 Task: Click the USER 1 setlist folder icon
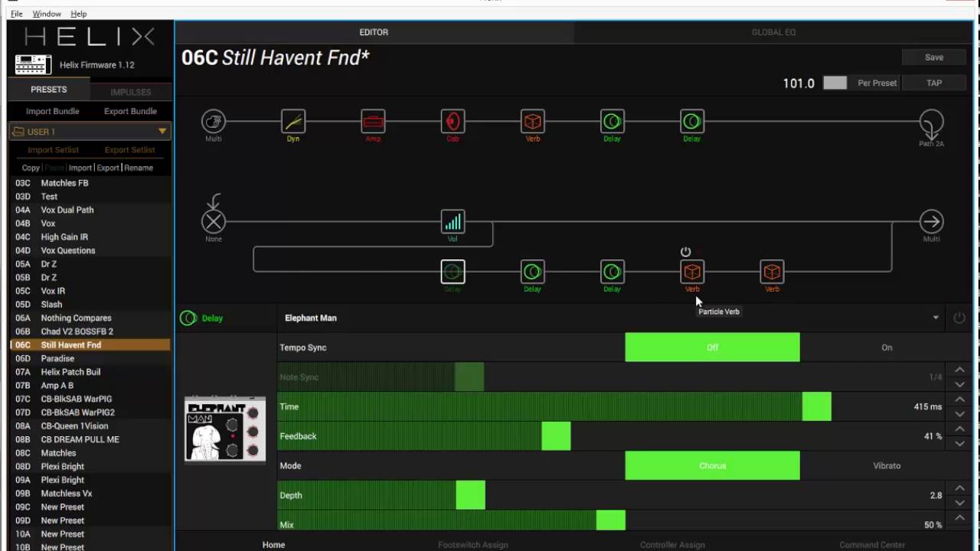click(x=18, y=132)
